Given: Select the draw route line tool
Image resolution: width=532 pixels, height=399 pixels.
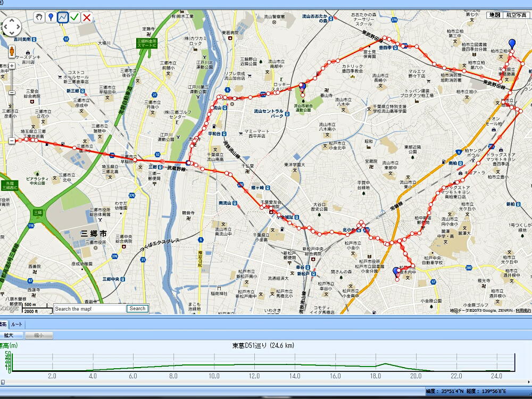Looking at the screenshot, I should point(63,17).
